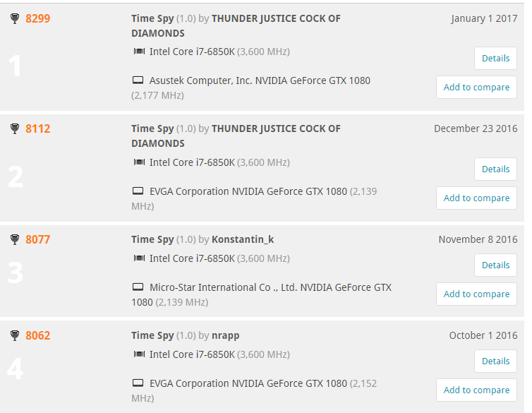Click the nrapp username link

point(225,335)
